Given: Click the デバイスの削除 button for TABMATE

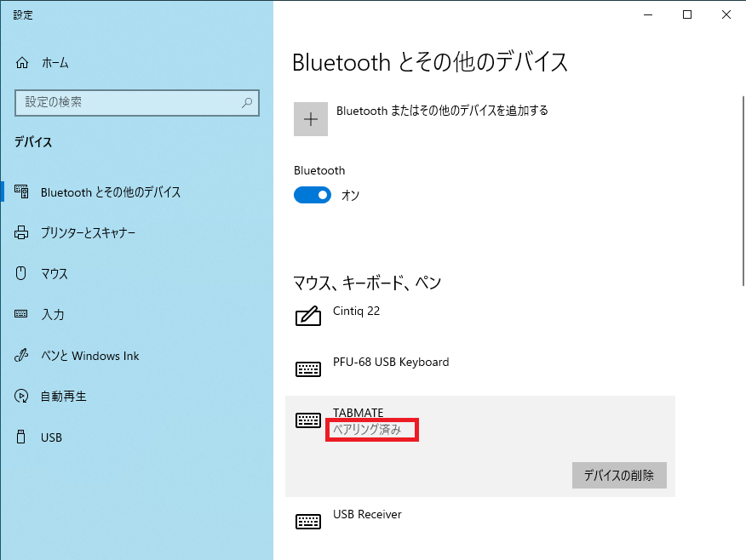Looking at the screenshot, I should (619, 475).
